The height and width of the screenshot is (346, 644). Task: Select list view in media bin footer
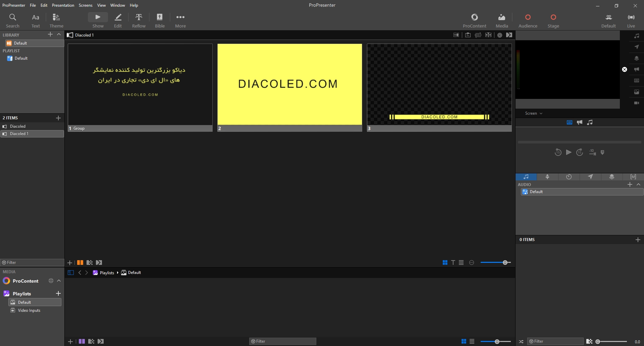[x=472, y=341]
